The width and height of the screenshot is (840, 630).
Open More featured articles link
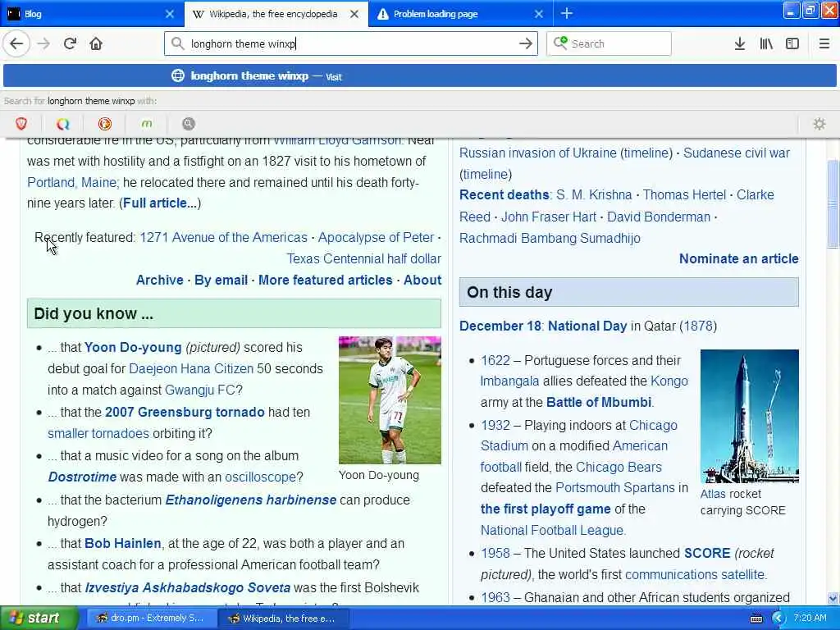tap(325, 281)
